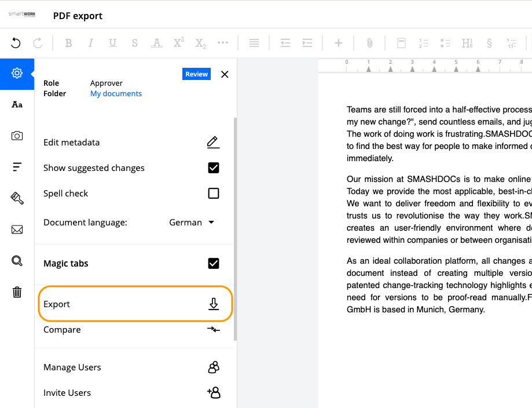
Task: Apply superscript formatting
Action: click(x=178, y=42)
